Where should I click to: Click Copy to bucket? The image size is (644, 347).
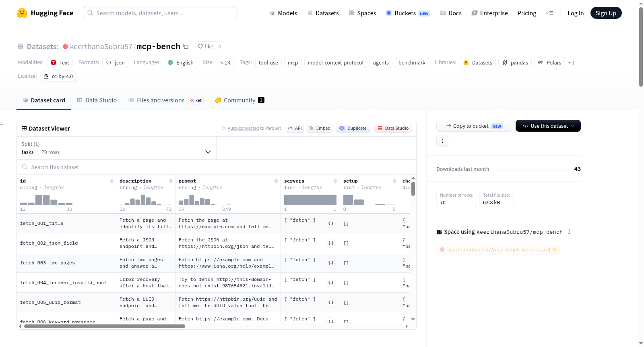point(474,126)
